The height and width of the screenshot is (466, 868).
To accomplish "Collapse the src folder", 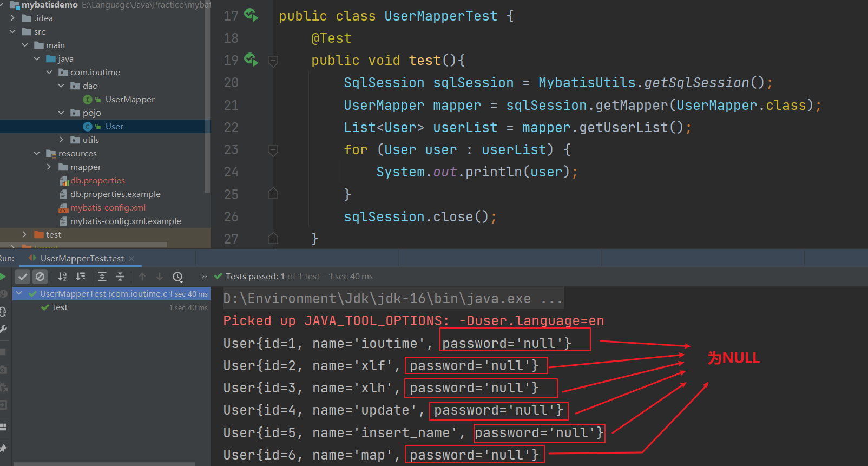I will (12, 32).
